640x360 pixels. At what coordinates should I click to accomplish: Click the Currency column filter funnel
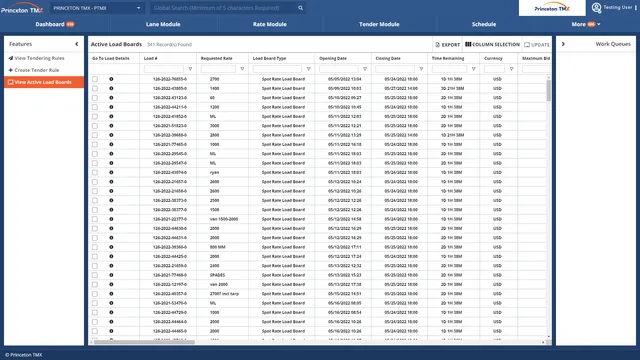coord(511,69)
